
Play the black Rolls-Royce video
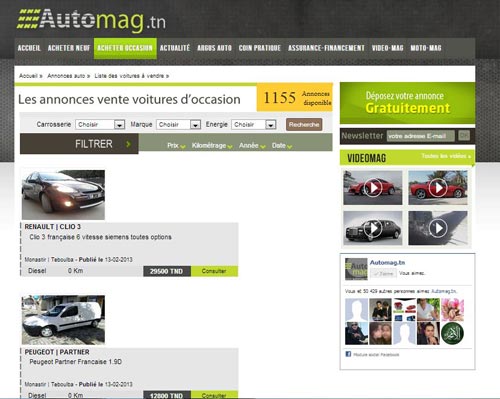[x=373, y=228]
